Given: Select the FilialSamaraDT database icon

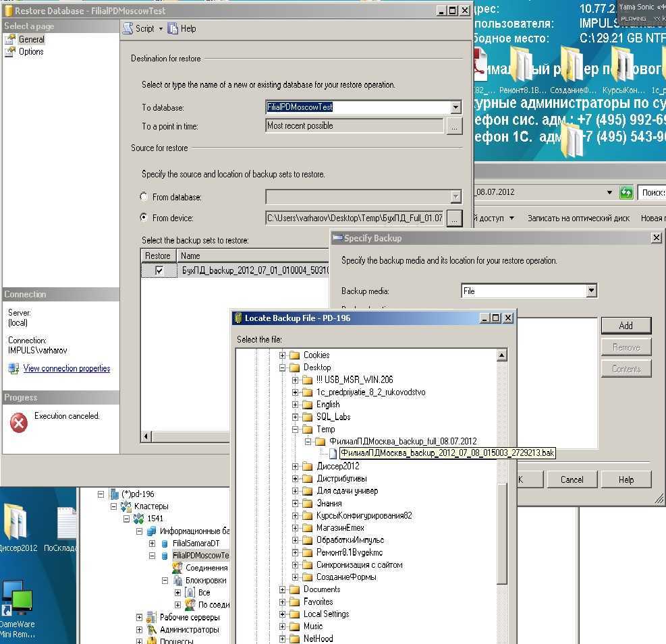Looking at the screenshot, I should (x=165, y=544).
